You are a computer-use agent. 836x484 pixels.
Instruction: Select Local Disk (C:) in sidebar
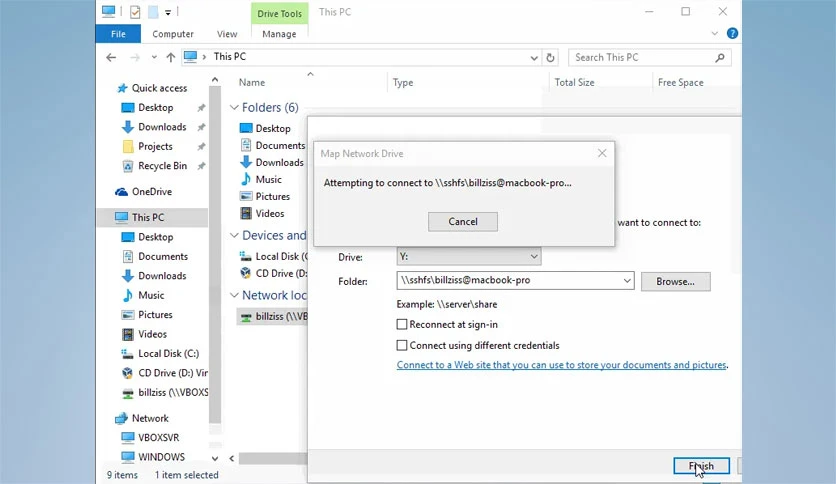pos(168,353)
